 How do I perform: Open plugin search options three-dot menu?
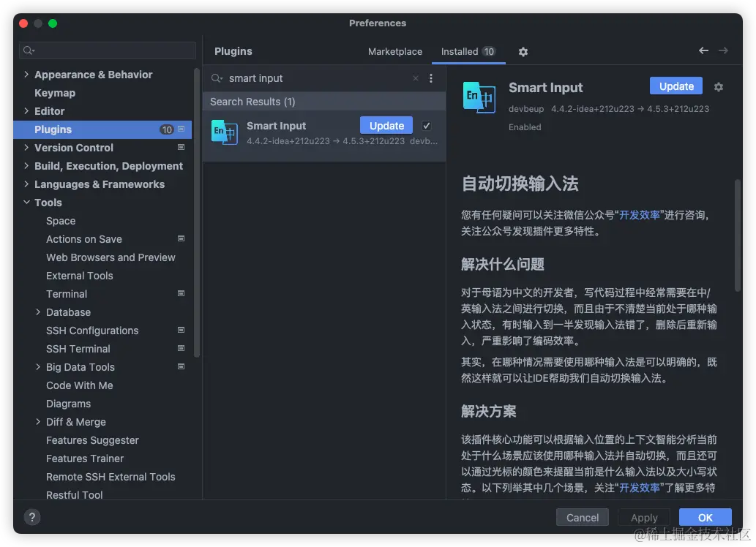pos(431,78)
